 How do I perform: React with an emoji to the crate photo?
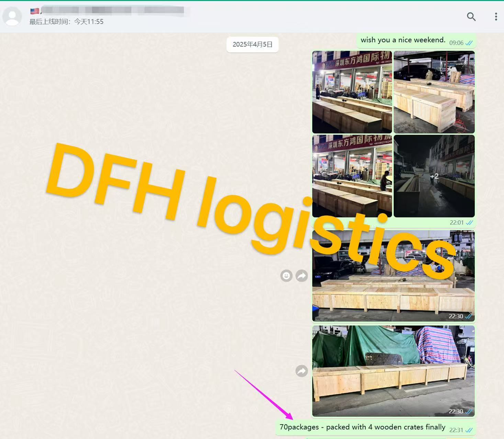286,276
